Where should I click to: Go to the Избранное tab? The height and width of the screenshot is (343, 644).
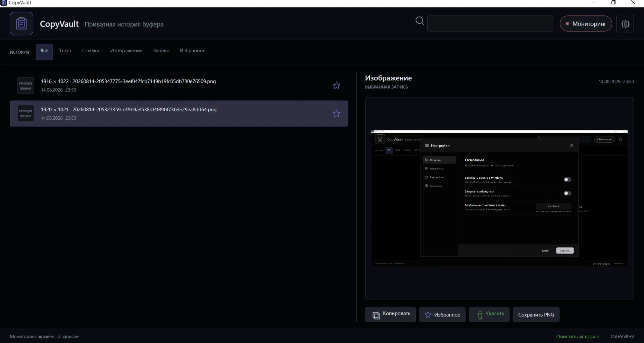tap(192, 51)
